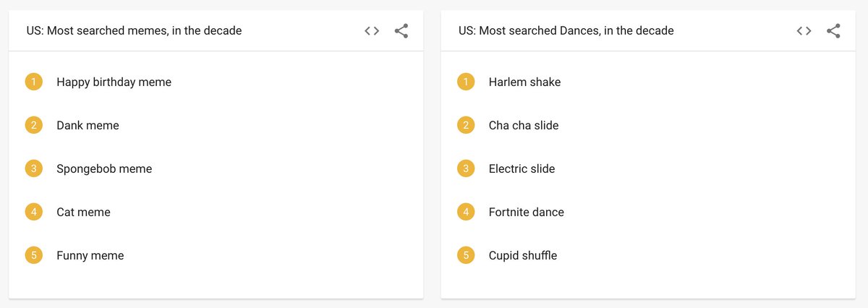Image resolution: width=868 pixels, height=308 pixels.
Task: Open Cupid shuffle search term
Action: [x=523, y=256]
